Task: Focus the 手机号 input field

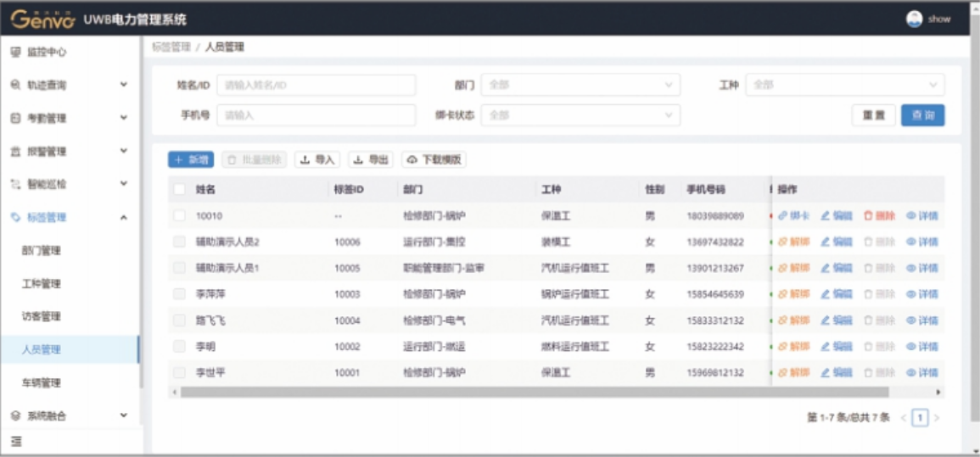Action: tap(316, 115)
